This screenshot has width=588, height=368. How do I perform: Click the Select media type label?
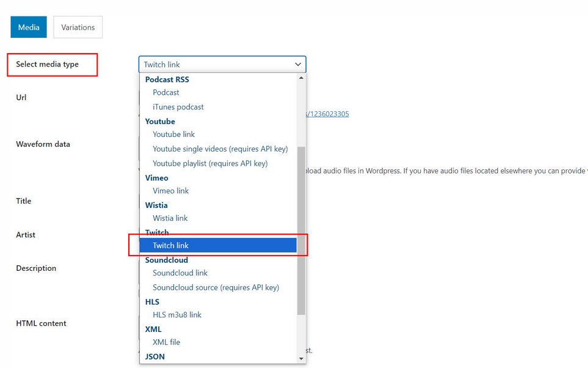point(47,64)
